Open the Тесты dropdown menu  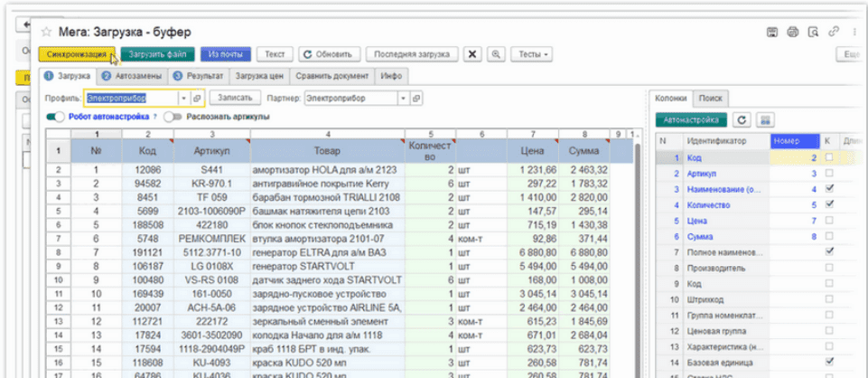532,54
